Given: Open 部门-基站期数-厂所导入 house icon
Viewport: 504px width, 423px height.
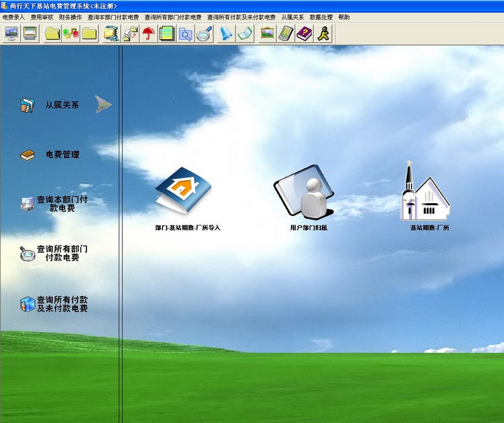Looking at the screenshot, I should (x=184, y=190).
